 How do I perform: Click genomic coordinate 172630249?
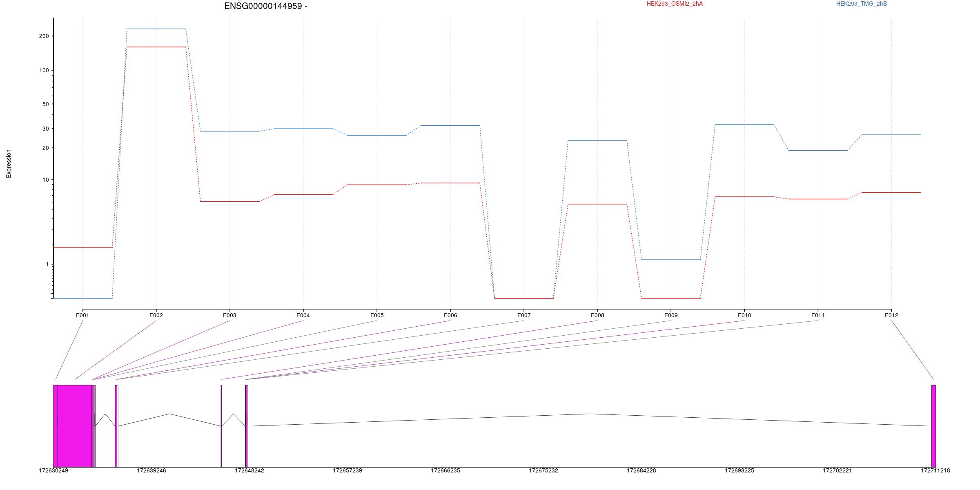point(53,470)
